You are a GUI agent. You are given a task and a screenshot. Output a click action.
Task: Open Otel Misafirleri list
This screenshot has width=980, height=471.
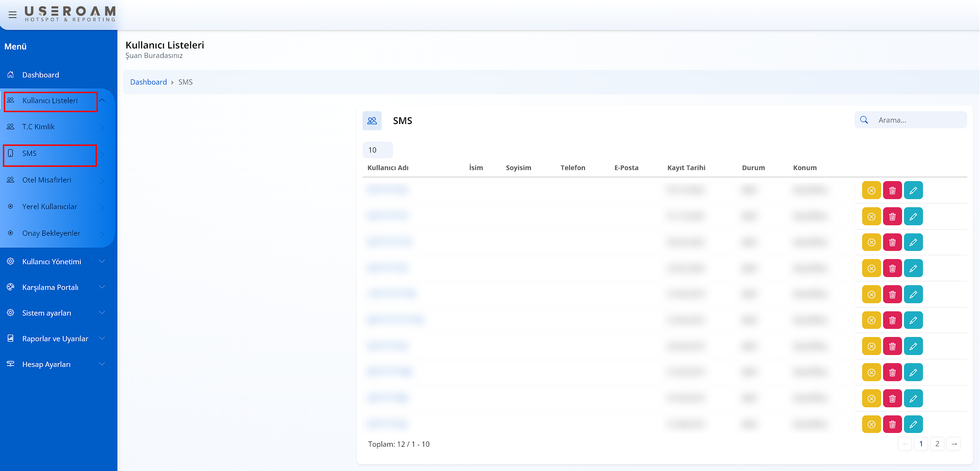47,180
